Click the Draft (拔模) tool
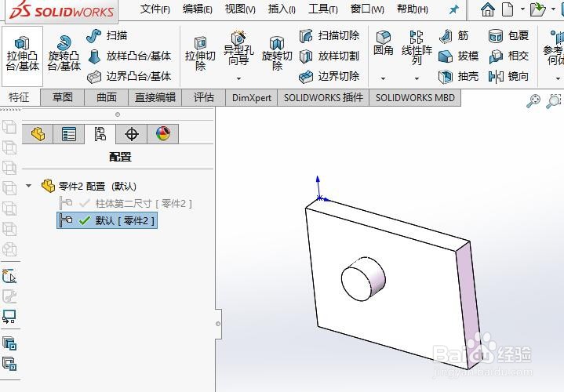Screen dimensions: 564x392 (459, 56)
